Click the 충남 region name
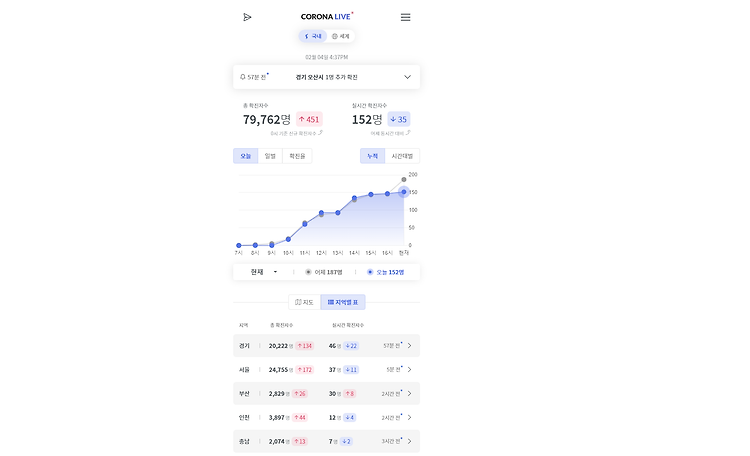This screenshot has height=456, width=750. (x=244, y=441)
